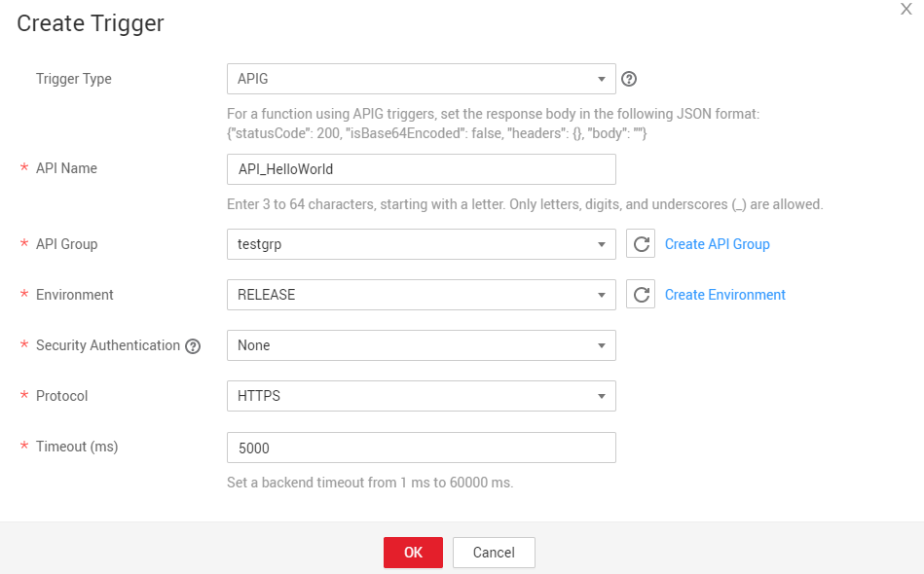This screenshot has width=924, height=574.
Task: Refresh the Environment list
Action: click(x=641, y=295)
